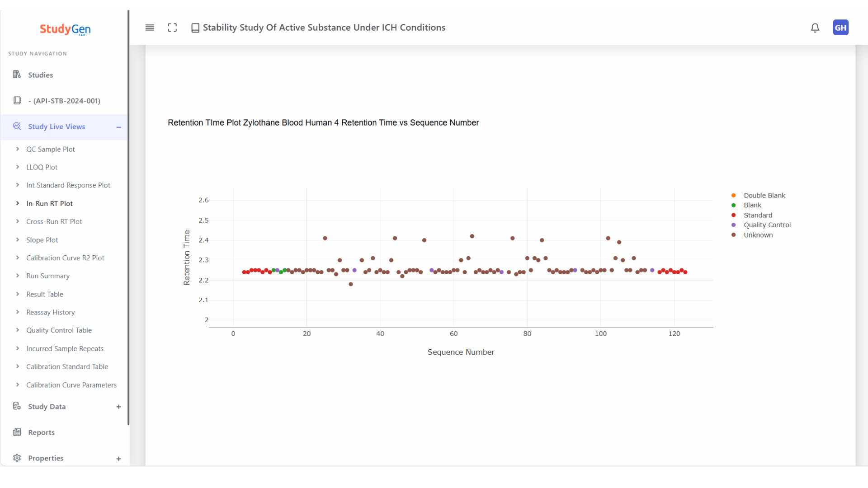Click the Study Data database icon
Viewport: 868px width, 488px height.
point(17,406)
